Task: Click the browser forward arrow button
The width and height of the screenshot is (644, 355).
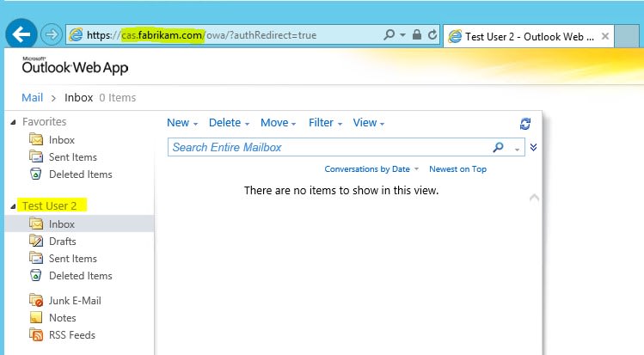Action: point(52,34)
